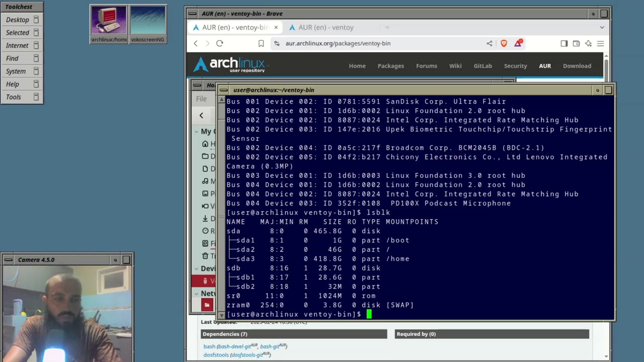This screenshot has width=644, height=362.
Task: Open site information icon in address bar
Action: (x=276, y=43)
